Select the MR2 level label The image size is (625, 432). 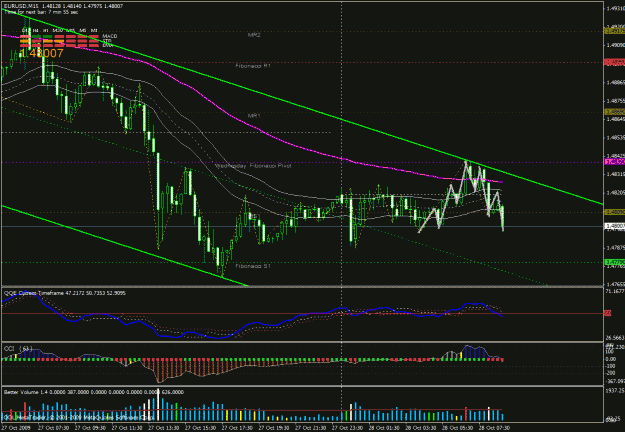[254, 35]
